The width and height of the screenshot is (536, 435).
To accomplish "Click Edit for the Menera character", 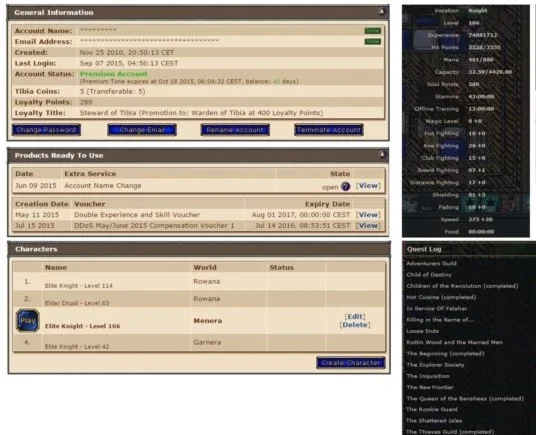I will (x=355, y=316).
